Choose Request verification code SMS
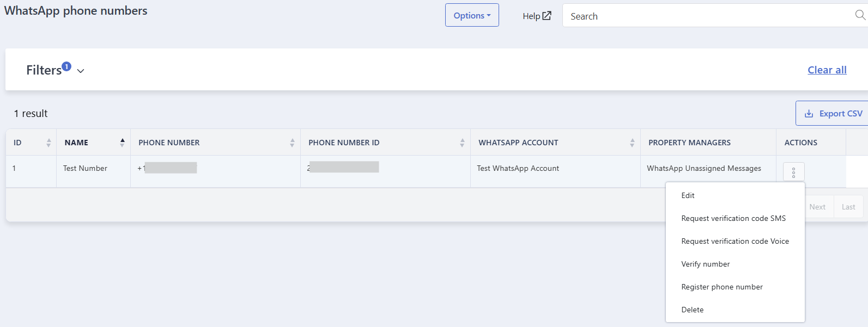 pyautogui.click(x=735, y=218)
